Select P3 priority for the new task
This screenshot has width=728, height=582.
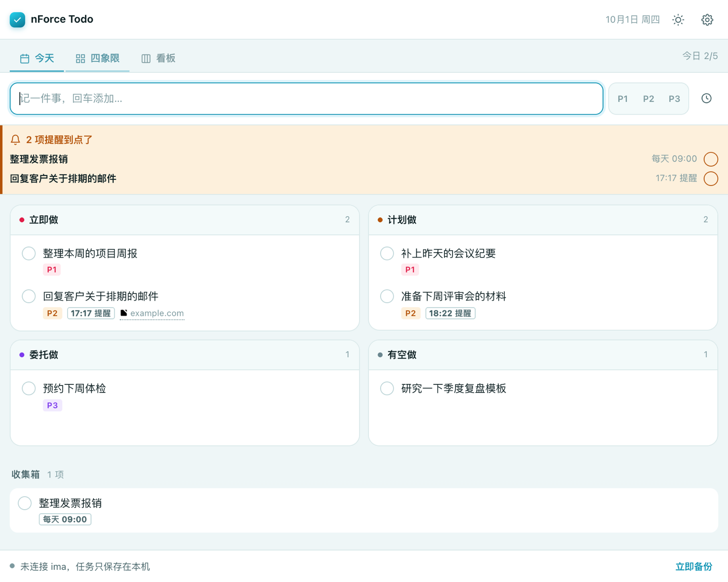(674, 99)
